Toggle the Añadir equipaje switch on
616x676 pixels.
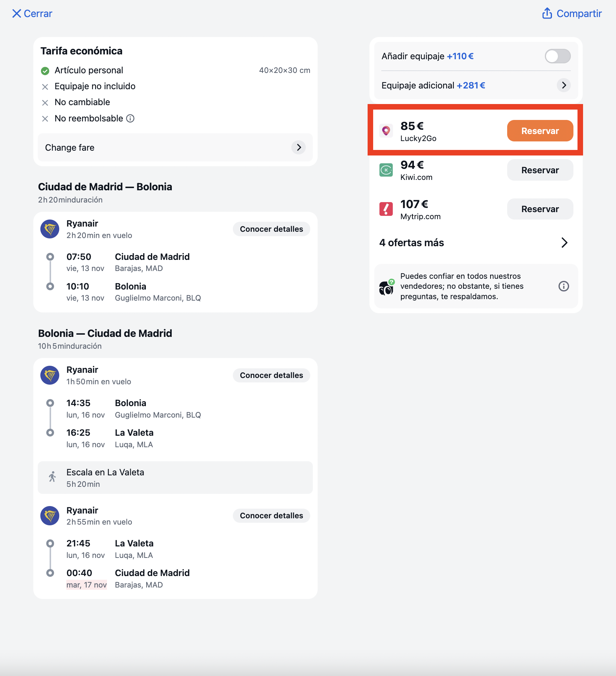(558, 56)
